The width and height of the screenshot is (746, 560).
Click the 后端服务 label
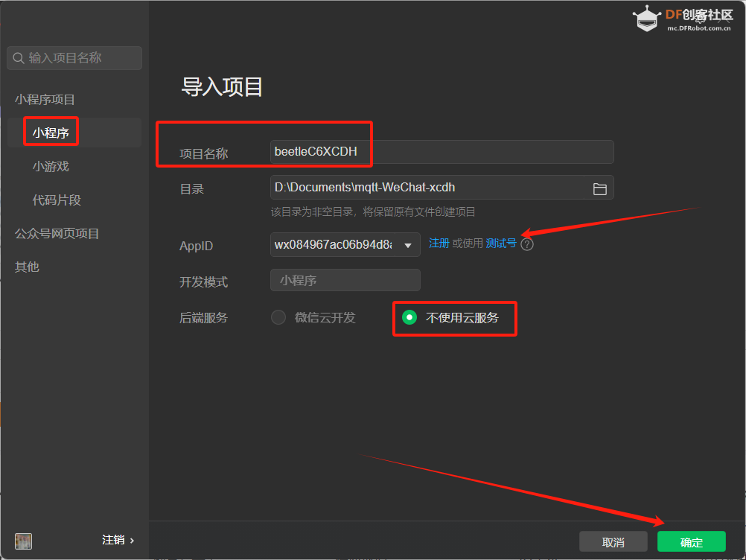[x=203, y=317]
